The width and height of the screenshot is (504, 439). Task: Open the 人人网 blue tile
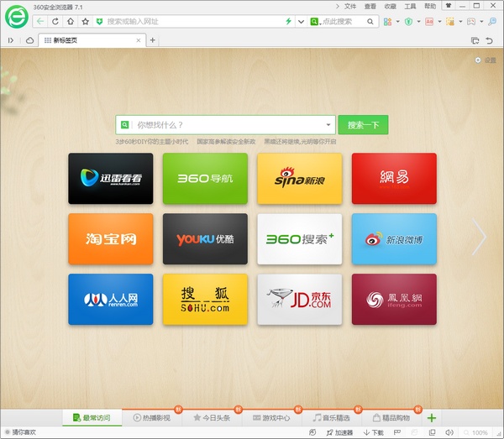pos(111,300)
